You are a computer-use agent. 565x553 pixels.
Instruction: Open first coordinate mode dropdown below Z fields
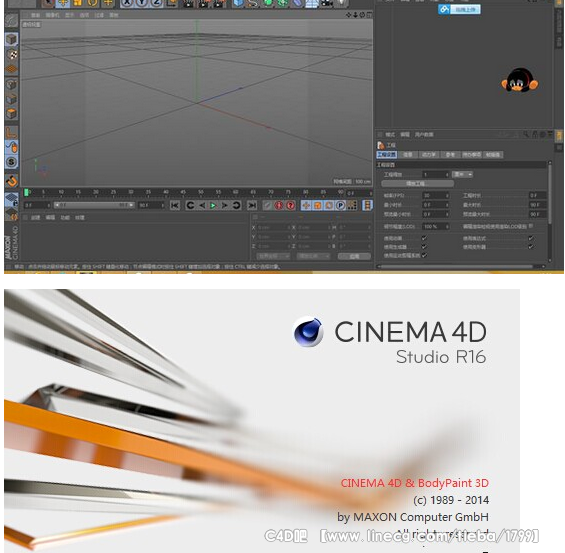(273, 256)
